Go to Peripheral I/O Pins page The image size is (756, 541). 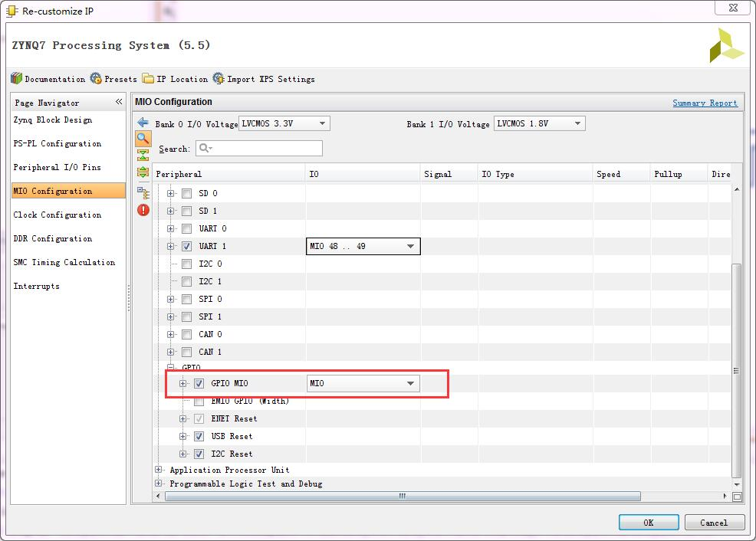tap(57, 167)
